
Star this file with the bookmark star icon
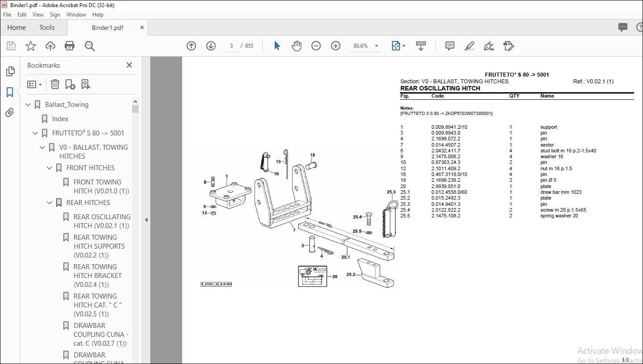tap(31, 46)
